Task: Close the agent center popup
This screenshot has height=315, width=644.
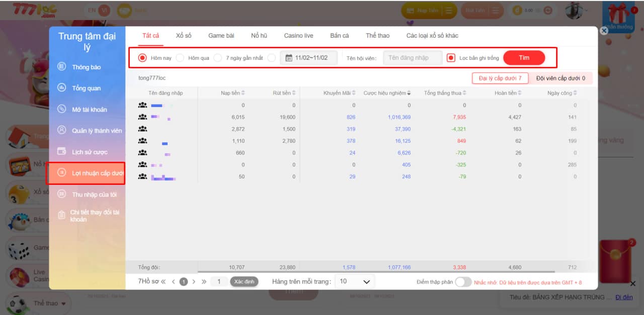Action: click(604, 31)
